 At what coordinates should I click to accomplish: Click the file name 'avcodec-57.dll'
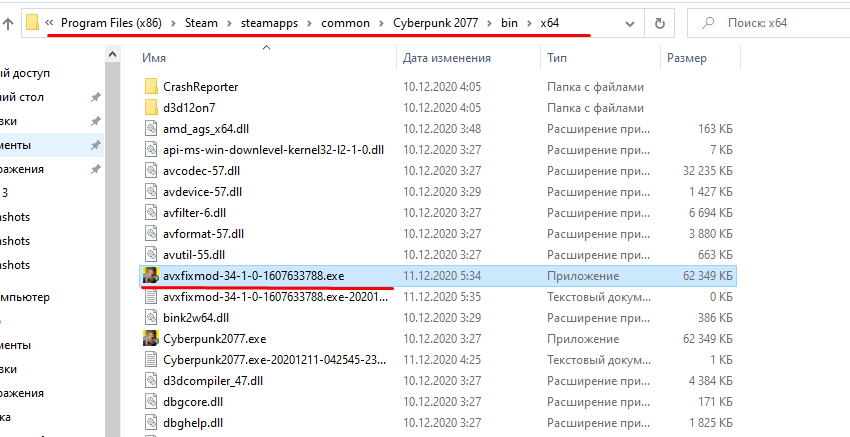[x=202, y=171]
